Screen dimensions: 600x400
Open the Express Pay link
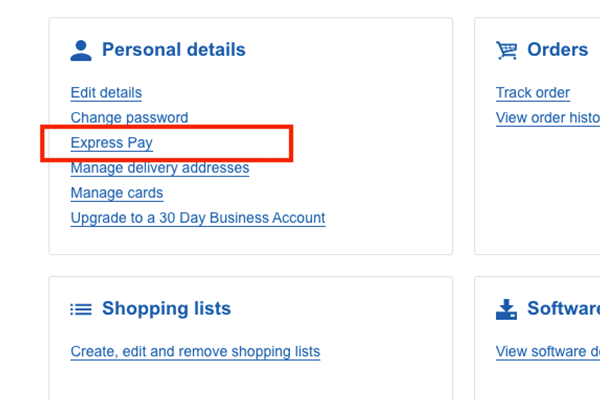[x=111, y=143]
